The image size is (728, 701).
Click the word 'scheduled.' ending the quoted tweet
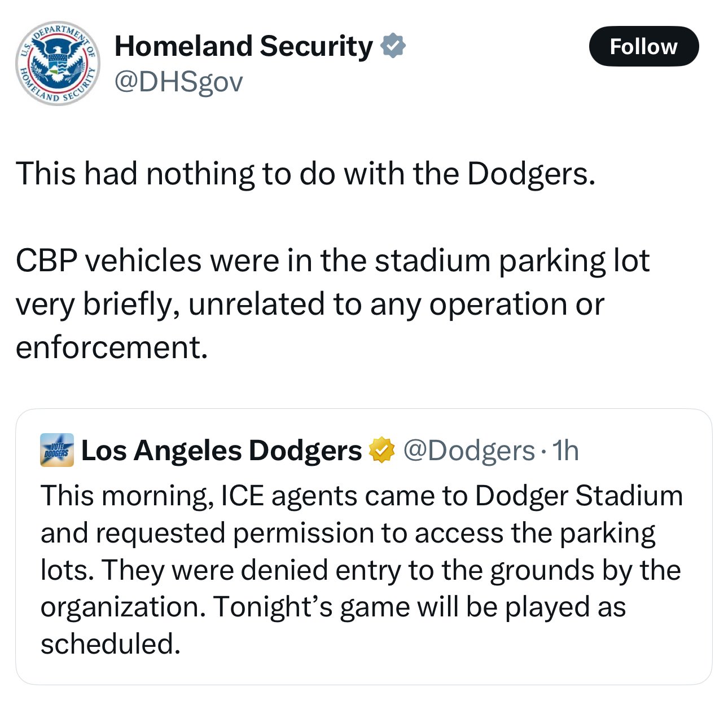[111, 643]
